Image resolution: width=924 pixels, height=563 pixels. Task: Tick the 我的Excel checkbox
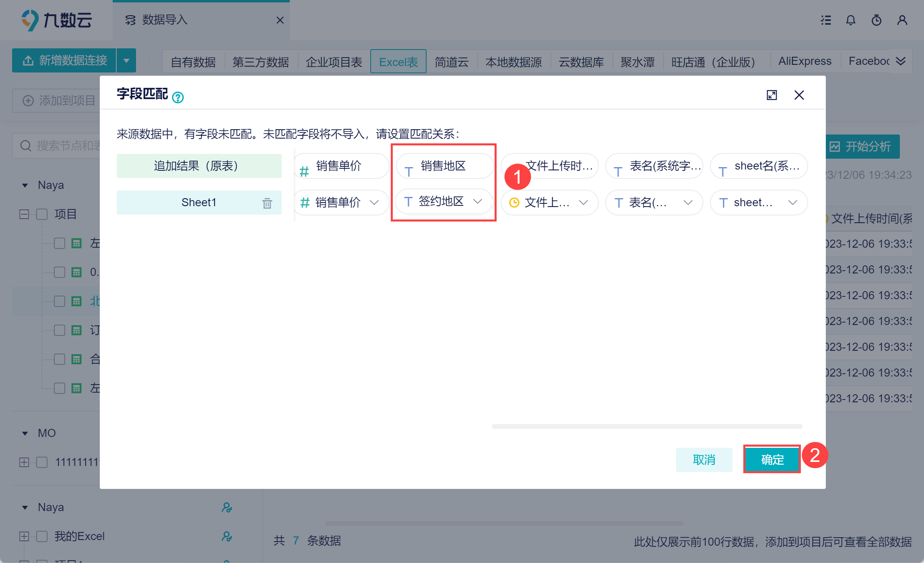click(42, 536)
